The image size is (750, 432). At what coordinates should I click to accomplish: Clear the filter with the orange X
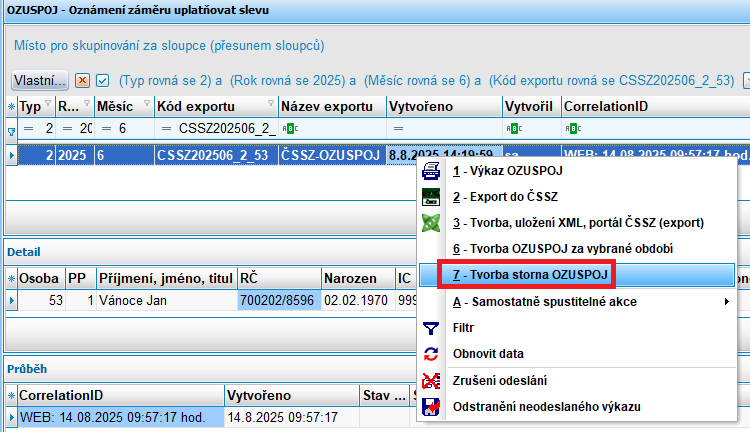(x=83, y=80)
